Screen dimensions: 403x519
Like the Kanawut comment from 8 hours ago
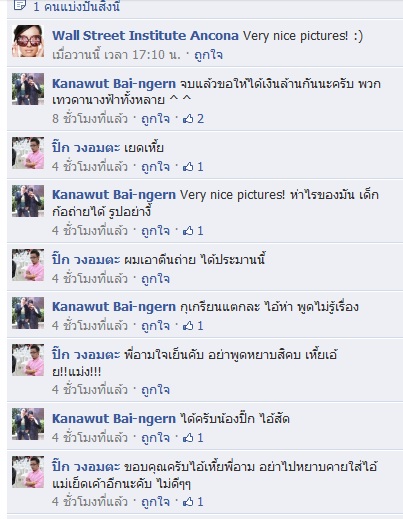pyautogui.click(x=155, y=119)
